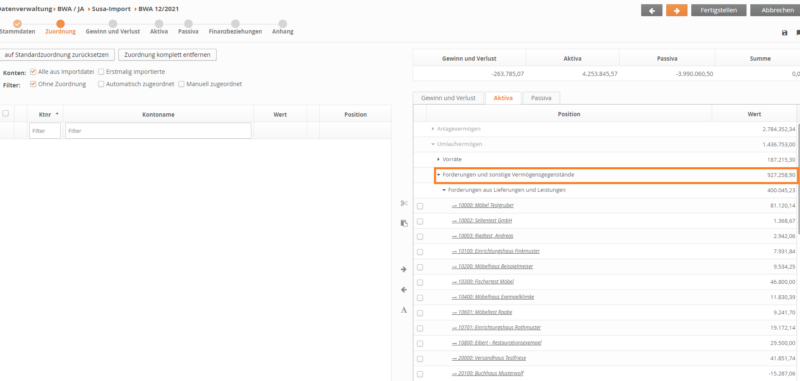Viewport: 800px width, 381px height.
Task: Remove assignment using the left arrow icon
Action: pyautogui.click(x=404, y=289)
